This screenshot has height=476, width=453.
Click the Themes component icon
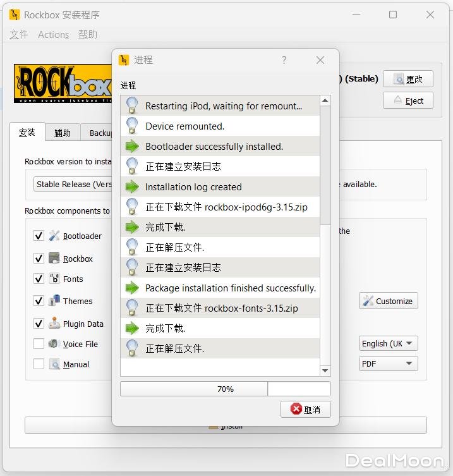pyautogui.click(x=54, y=302)
